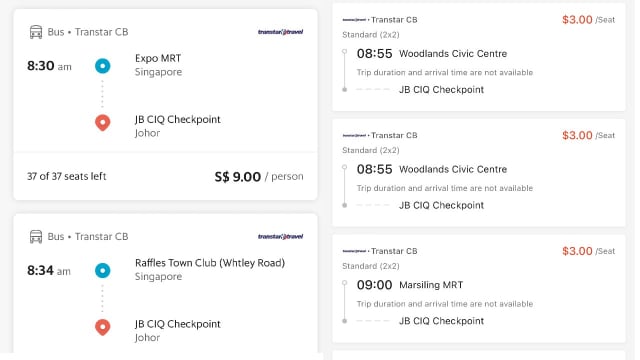Choose the Raffles Town Club (Whtley Road) departure
This screenshot has height=360, width=640.
[210, 263]
